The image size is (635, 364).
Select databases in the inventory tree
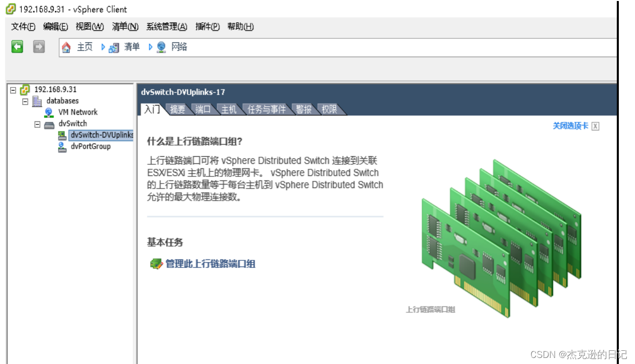[63, 101]
